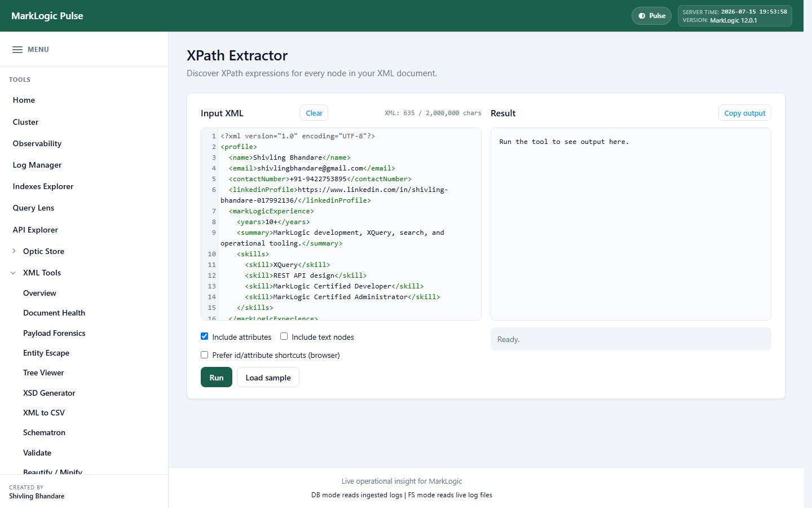Toggle the Pulse theme button icon
812x508 pixels.
tap(642, 16)
